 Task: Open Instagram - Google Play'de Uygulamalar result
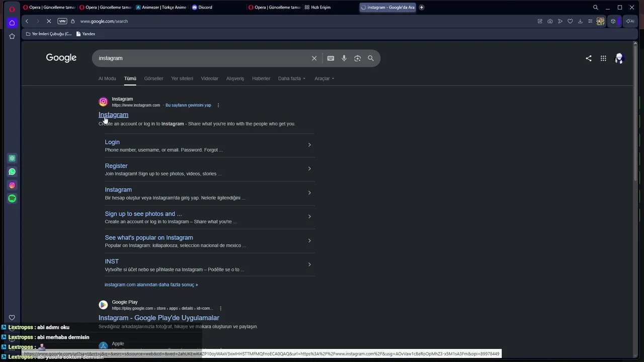tap(159, 318)
